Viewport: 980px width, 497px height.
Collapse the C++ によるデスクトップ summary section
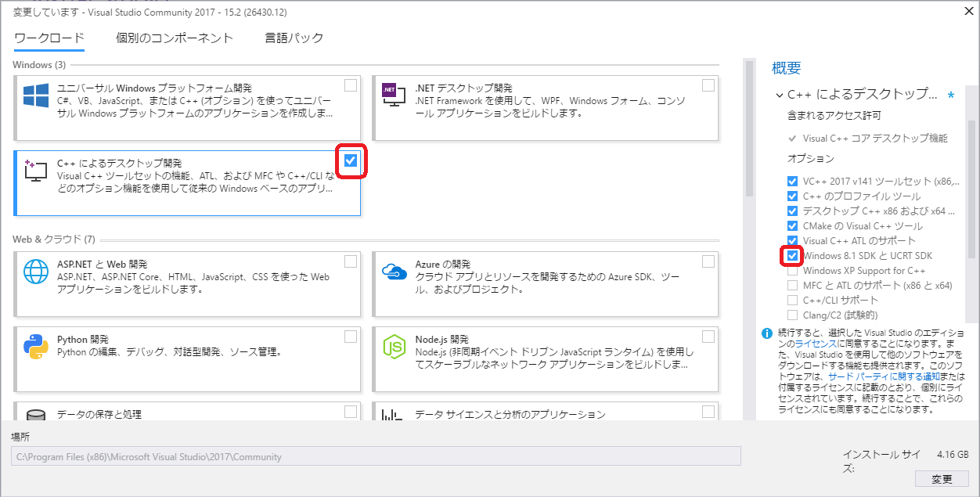[x=779, y=95]
